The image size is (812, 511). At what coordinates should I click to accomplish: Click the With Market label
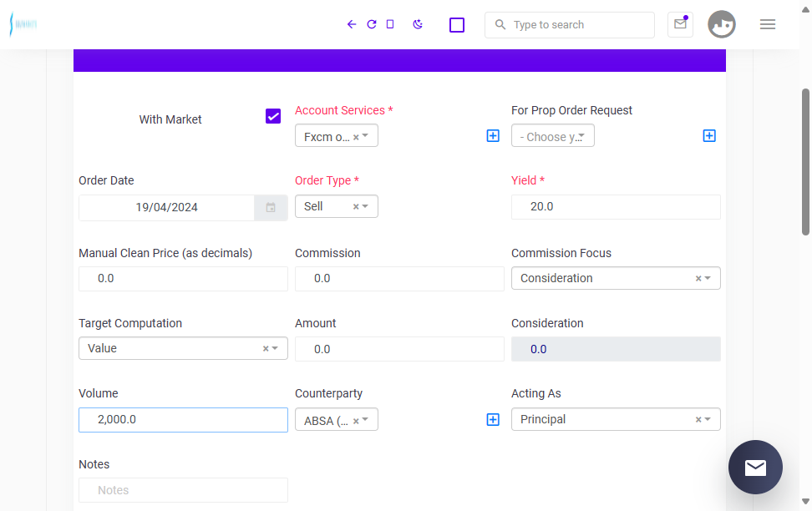pyautogui.click(x=170, y=119)
